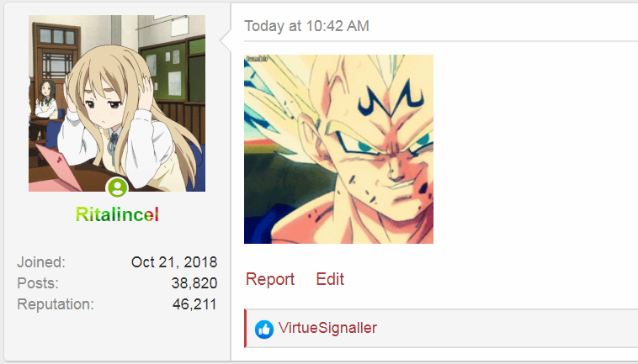Viewport: 638px width, 364px height.
Task: Click the Joined: label
Action: [41, 262]
